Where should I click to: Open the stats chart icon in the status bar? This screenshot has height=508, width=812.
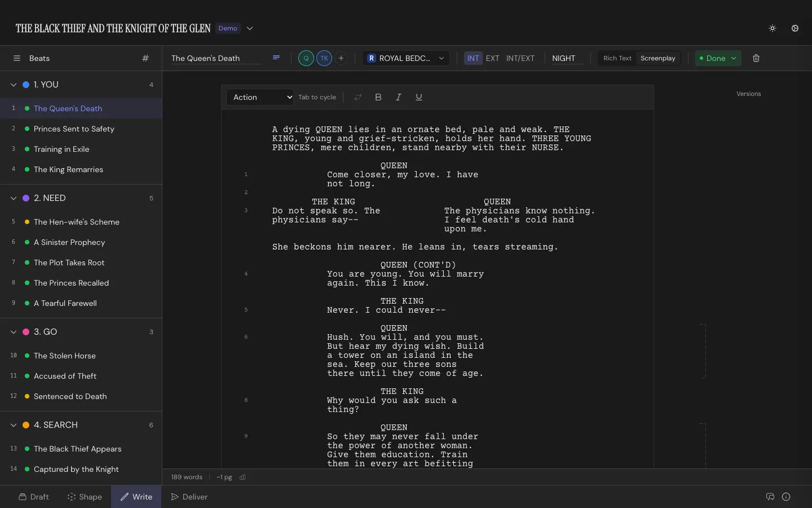242,477
